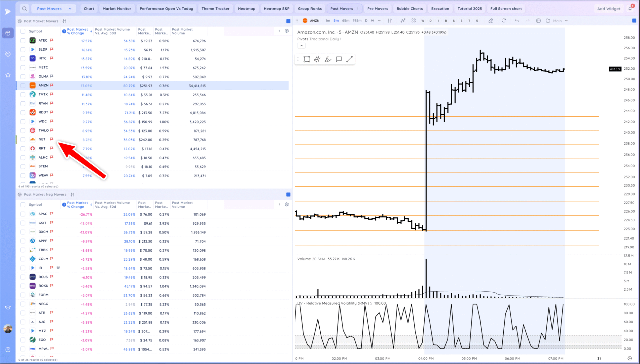The width and height of the screenshot is (640, 364).
Task: Switch to the Heatmap S&P tab
Action: [x=276, y=9]
